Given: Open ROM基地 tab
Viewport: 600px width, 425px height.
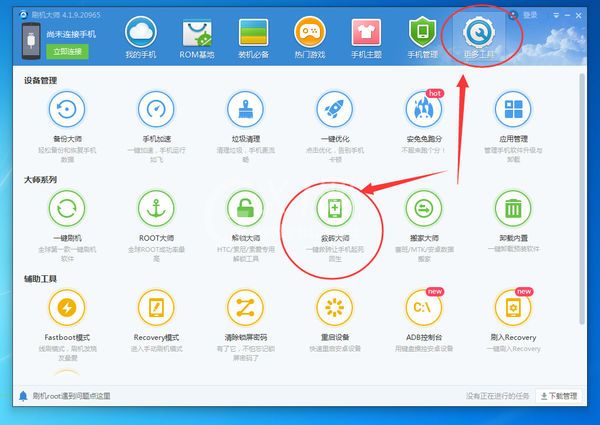Looking at the screenshot, I should [x=197, y=37].
